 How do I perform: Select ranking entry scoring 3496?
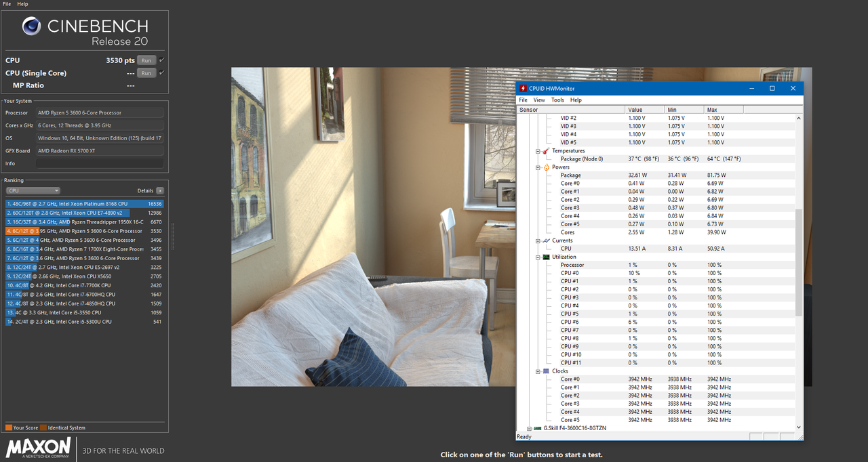85,240
